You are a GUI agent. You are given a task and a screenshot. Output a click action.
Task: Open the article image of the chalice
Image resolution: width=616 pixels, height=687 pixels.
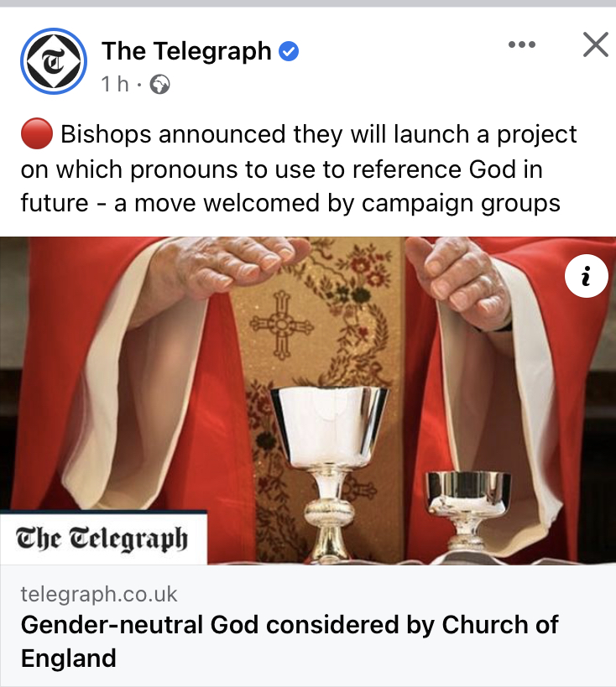[308, 400]
